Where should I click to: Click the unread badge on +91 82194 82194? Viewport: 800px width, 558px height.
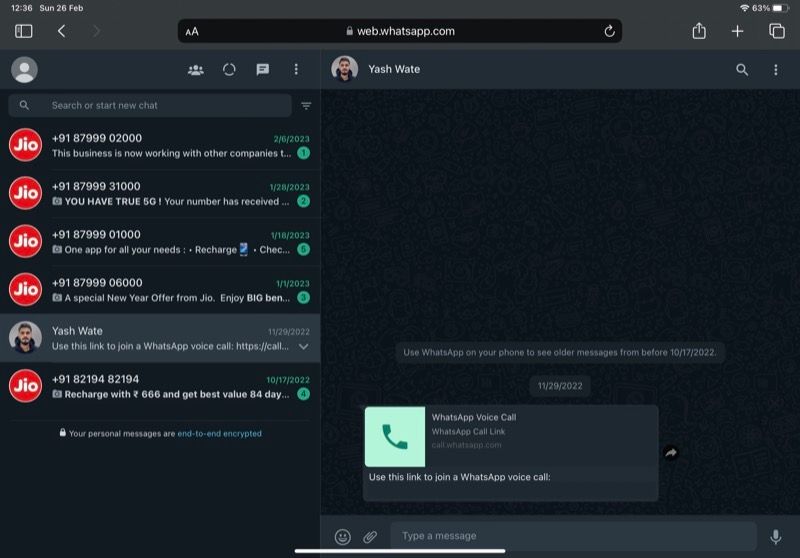click(304, 394)
